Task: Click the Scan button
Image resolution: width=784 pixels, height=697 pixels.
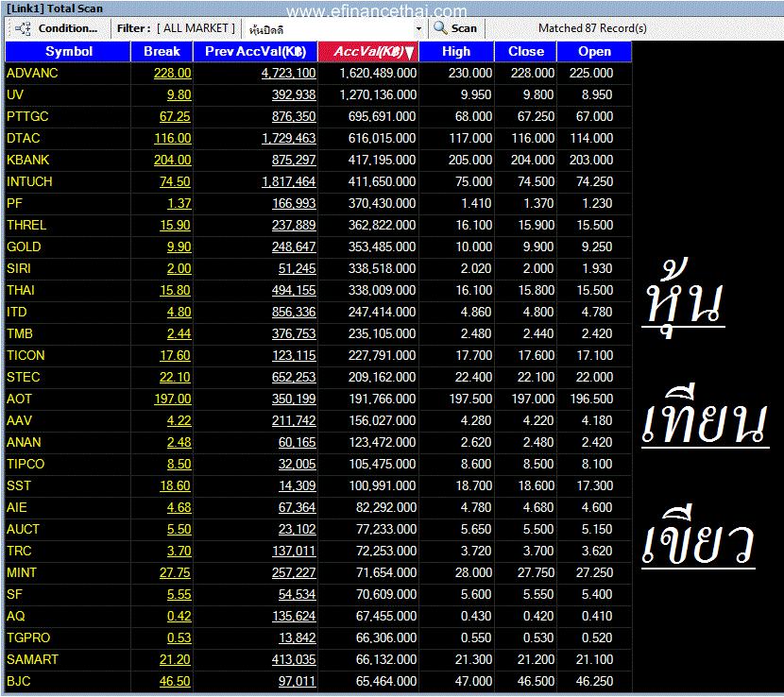Action: pos(455,28)
